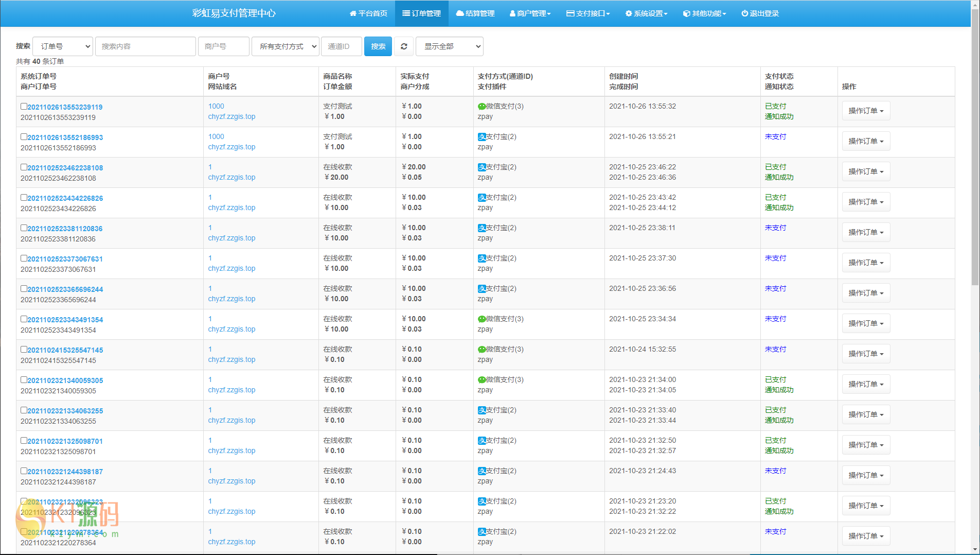Select checkbox for order 2021102613553239119
Viewport: 980px width, 555px height.
click(24, 107)
